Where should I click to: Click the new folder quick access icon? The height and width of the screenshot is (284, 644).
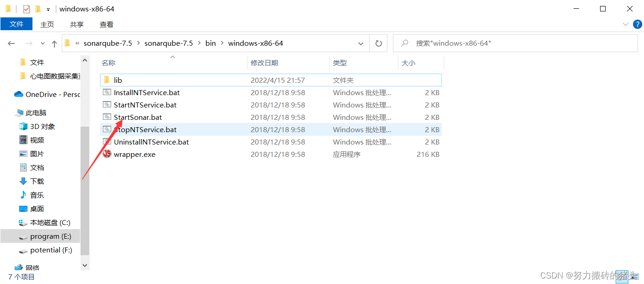[38, 9]
